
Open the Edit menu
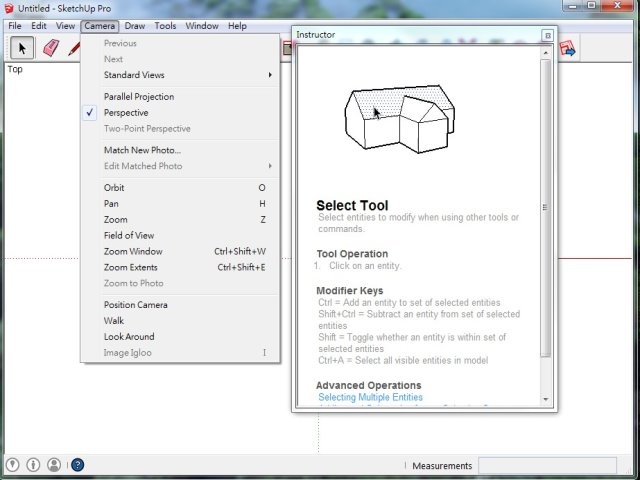pyautogui.click(x=39, y=26)
